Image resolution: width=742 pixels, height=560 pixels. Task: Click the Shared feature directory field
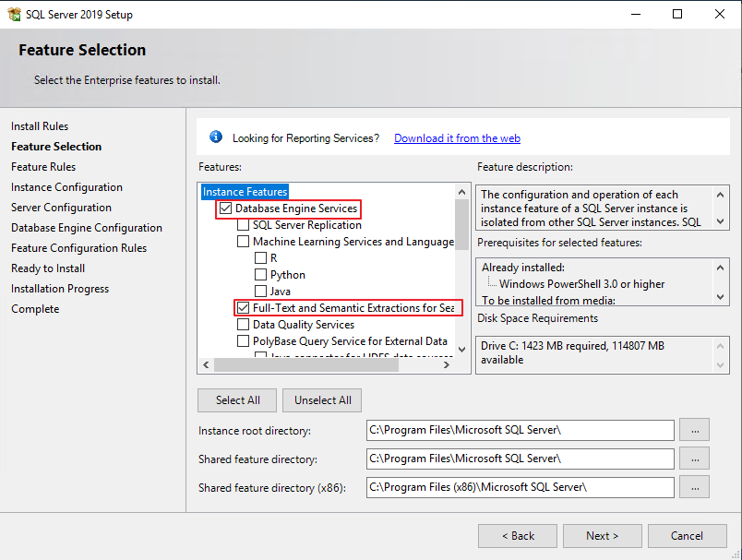521,459
